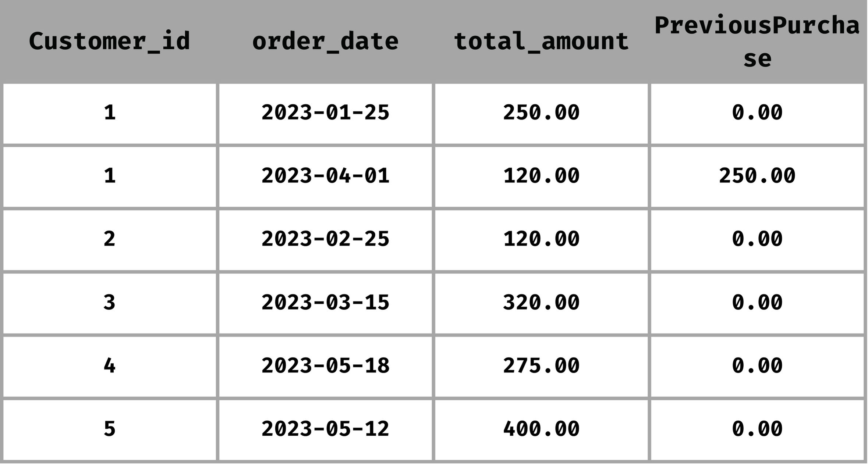This screenshot has height=464, width=868.
Task: Click PreviousPurchase 0.00 in the 2023-05-12 row
Action: tap(757, 429)
